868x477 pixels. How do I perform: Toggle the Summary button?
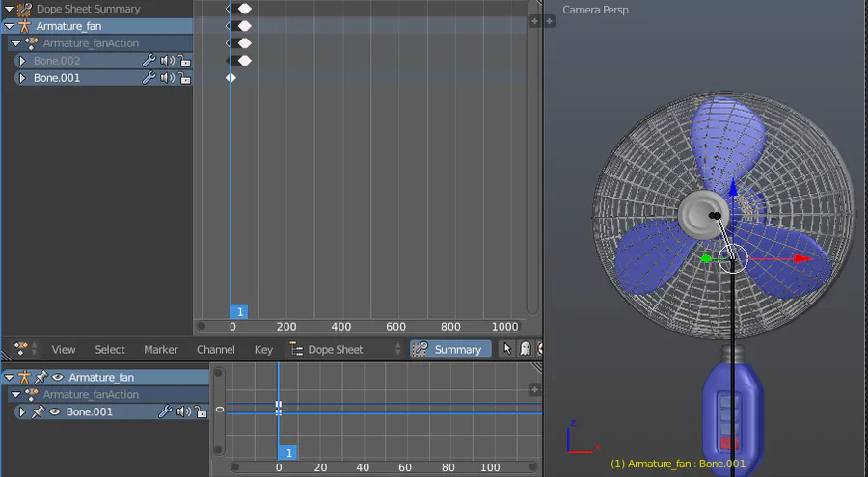point(450,349)
